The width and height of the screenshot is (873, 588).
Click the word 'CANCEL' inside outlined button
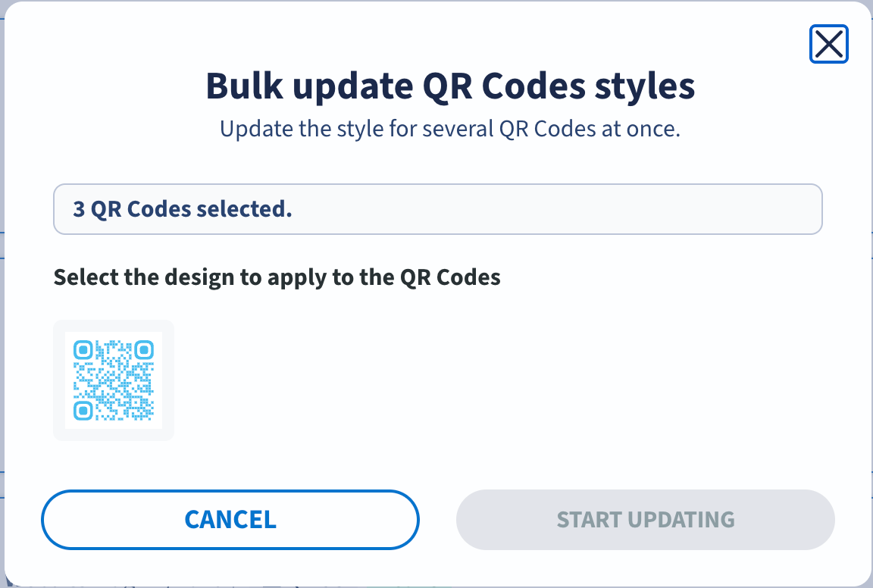230,520
